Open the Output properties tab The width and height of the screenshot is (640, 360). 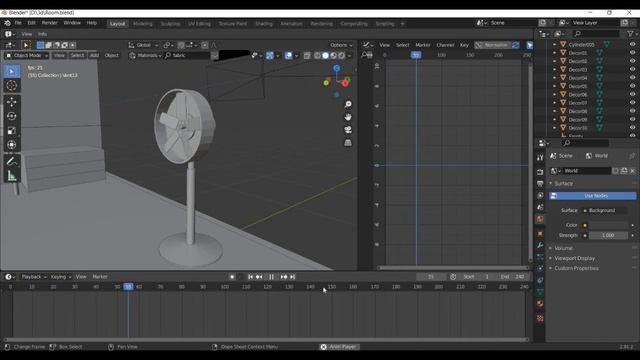tap(540, 184)
